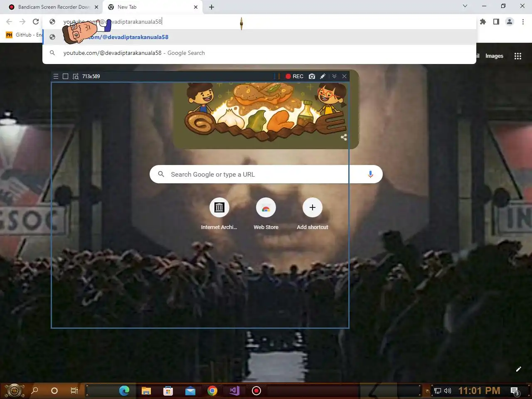Open Chrome profile avatar menu

click(510, 22)
